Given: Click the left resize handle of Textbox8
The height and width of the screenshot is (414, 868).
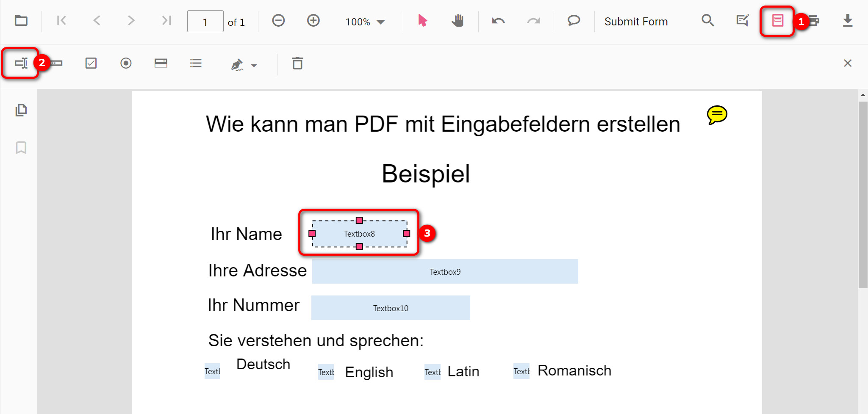Looking at the screenshot, I should point(312,234).
